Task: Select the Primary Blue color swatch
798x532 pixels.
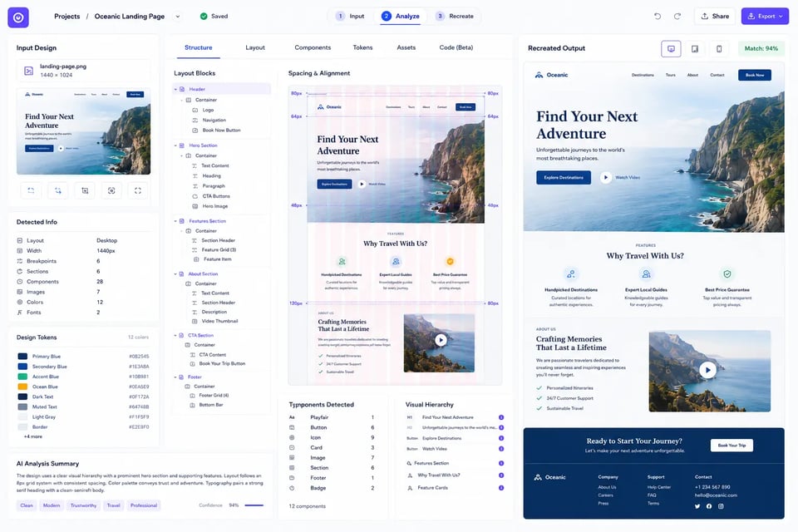Action: 22,357
